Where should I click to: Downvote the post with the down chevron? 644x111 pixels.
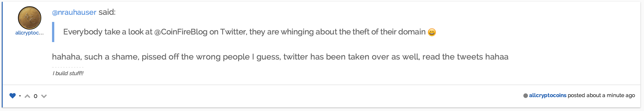click(x=44, y=96)
